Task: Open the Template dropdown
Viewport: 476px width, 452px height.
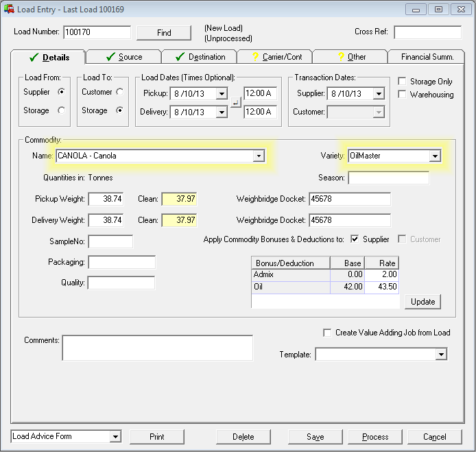Action: click(x=441, y=355)
